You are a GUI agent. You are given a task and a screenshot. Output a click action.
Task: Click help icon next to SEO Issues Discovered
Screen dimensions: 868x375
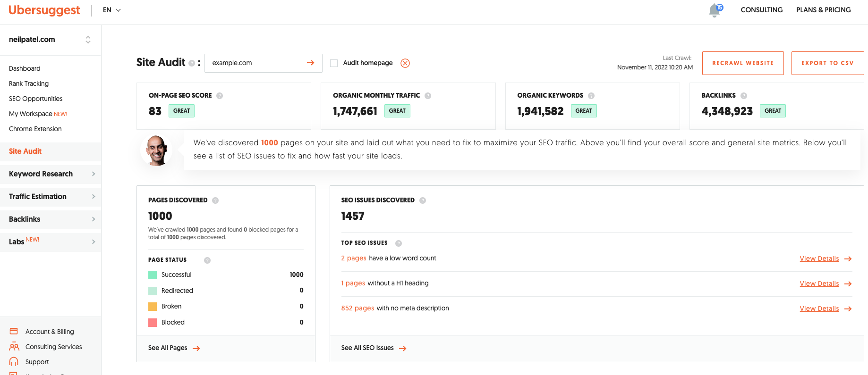tap(423, 200)
